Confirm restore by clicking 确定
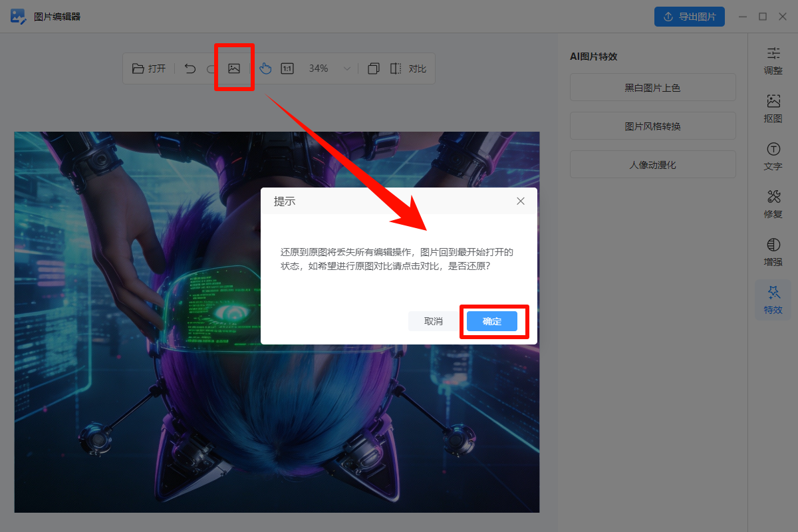The height and width of the screenshot is (532, 798). click(492, 321)
